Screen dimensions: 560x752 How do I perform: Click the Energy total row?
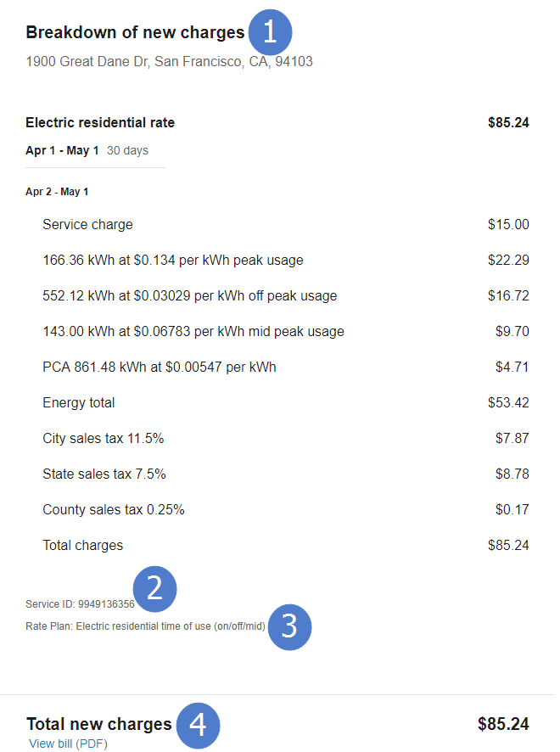(x=78, y=403)
